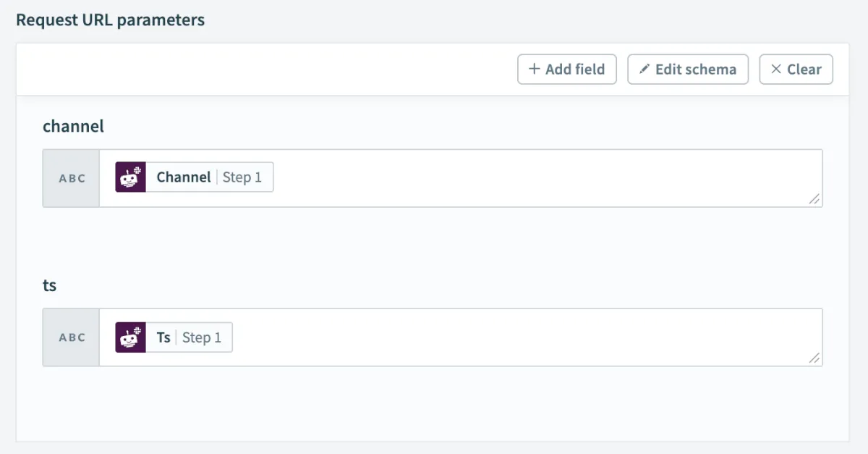Click the resize handle of the ts field

pos(814,358)
